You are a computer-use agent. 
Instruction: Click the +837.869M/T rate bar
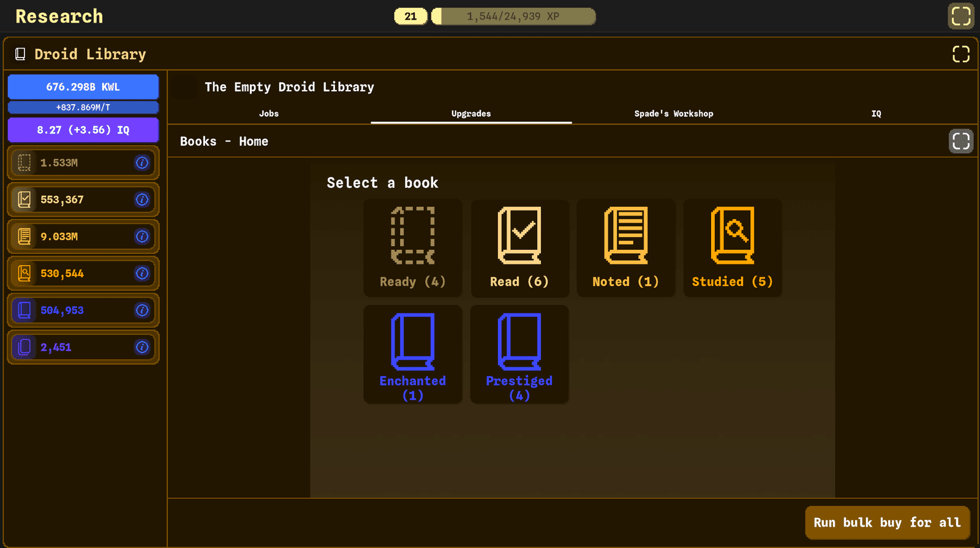[83, 107]
